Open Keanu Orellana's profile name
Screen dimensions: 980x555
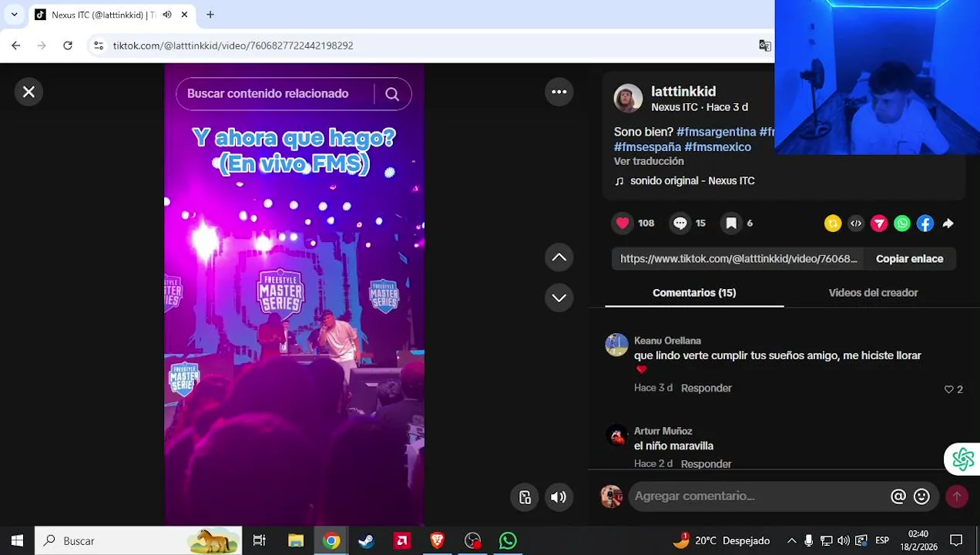[x=667, y=341]
